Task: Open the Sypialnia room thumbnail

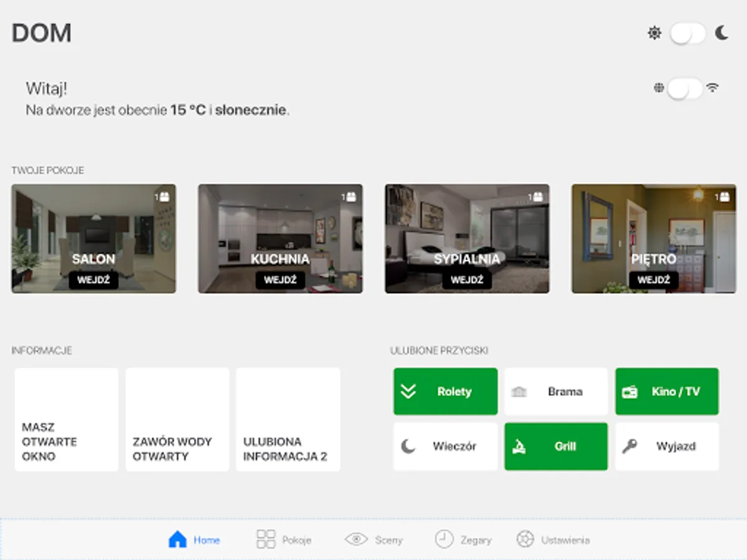Action: tap(467, 238)
